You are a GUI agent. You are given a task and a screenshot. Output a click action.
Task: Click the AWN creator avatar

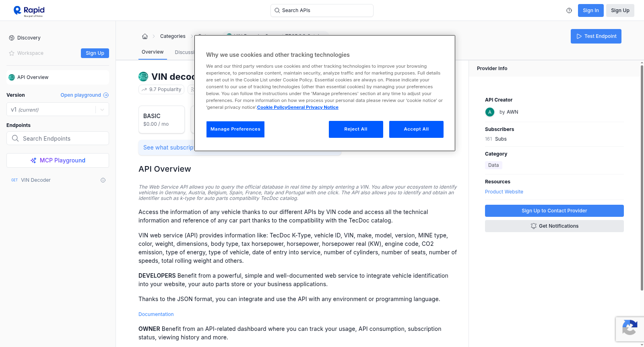490,112
